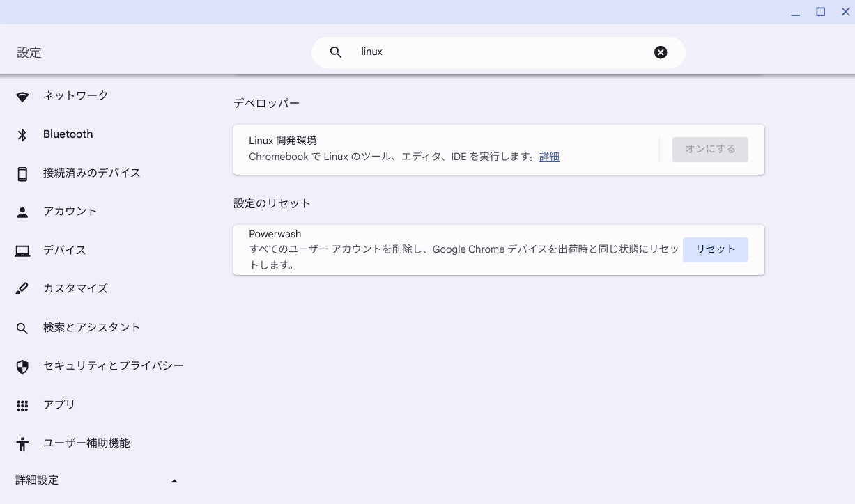Click the search magnifier icon
The height and width of the screenshot is (504, 855).
pos(335,52)
